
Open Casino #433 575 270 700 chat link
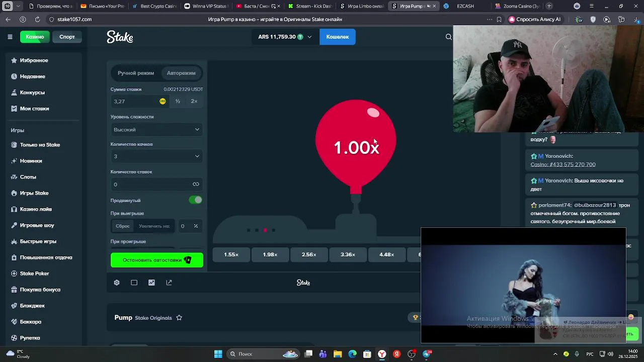point(563,164)
